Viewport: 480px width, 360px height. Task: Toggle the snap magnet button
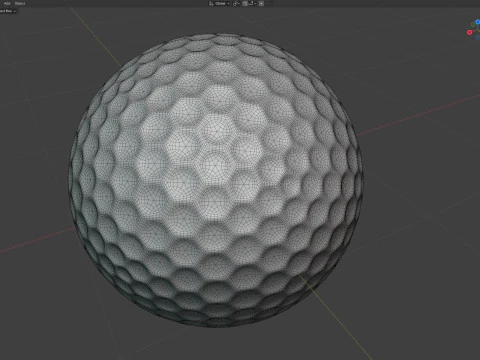coord(245,3)
